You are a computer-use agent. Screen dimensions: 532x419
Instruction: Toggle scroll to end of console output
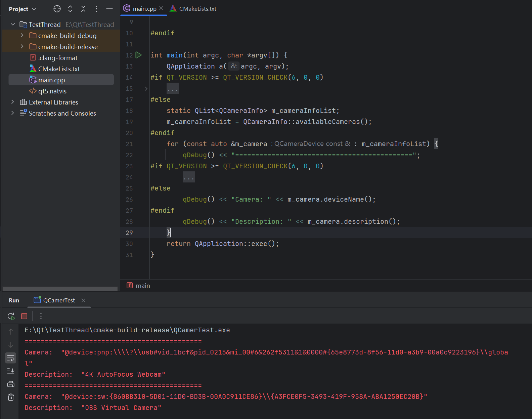point(11,371)
